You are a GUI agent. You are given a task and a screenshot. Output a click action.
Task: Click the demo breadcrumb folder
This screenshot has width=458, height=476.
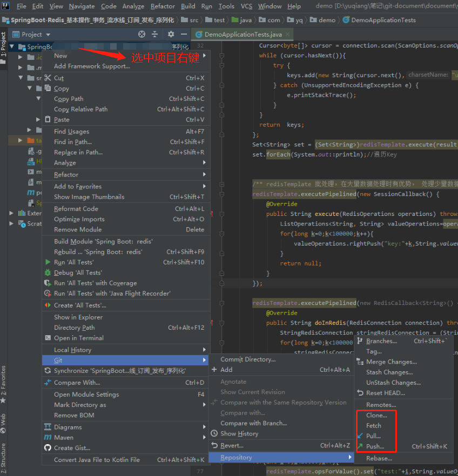coord(323,20)
